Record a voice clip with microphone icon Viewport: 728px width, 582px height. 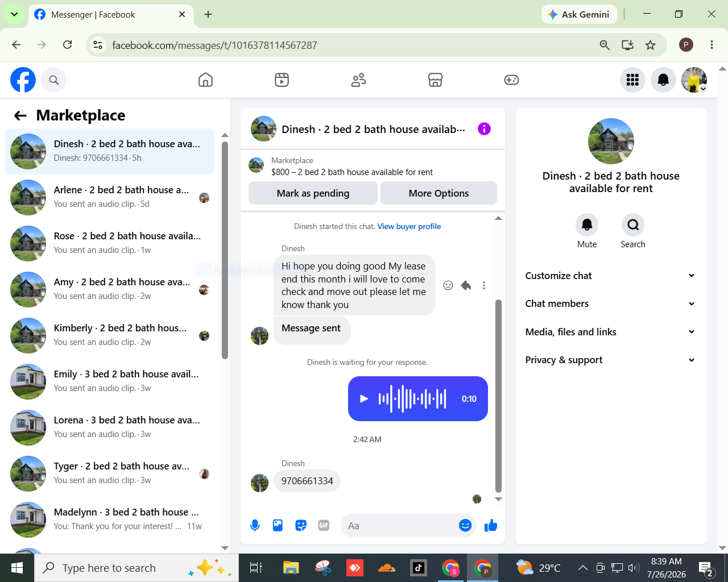(x=255, y=526)
